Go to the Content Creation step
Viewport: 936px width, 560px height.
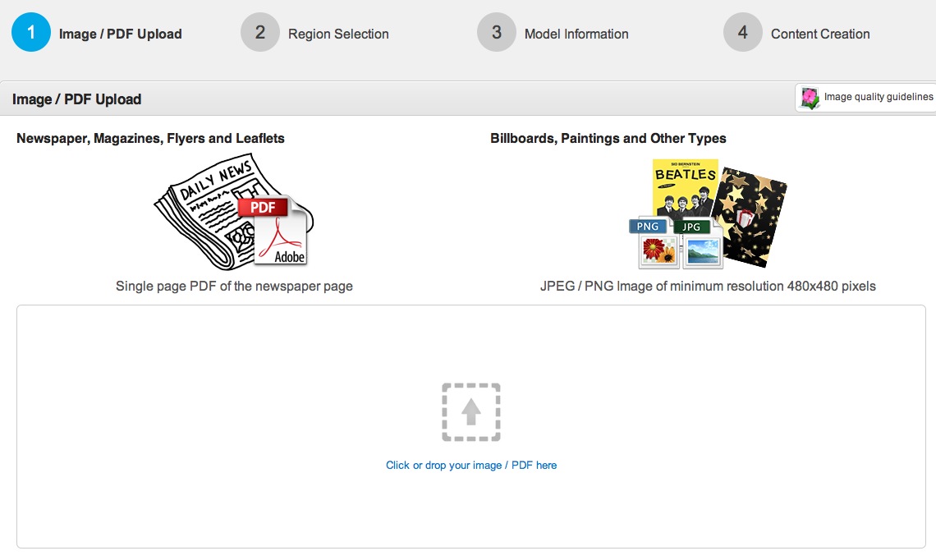tap(820, 34)
